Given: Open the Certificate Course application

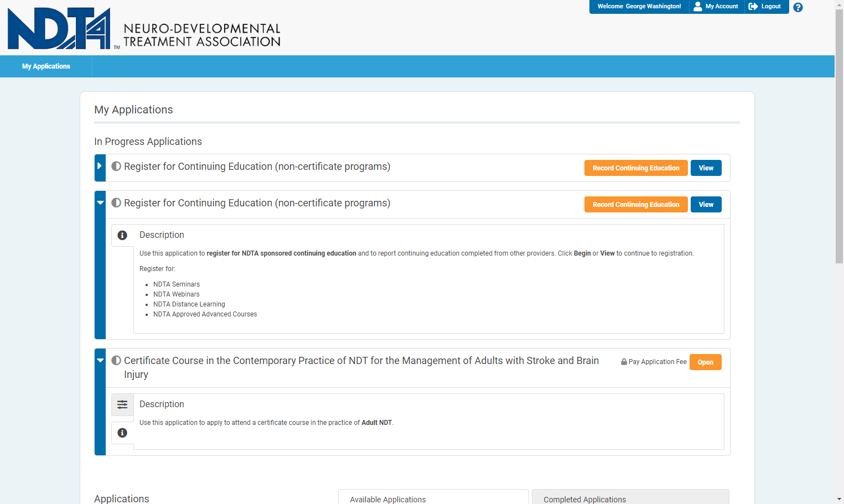Looking at the screenshot, I should coord(706,362).
